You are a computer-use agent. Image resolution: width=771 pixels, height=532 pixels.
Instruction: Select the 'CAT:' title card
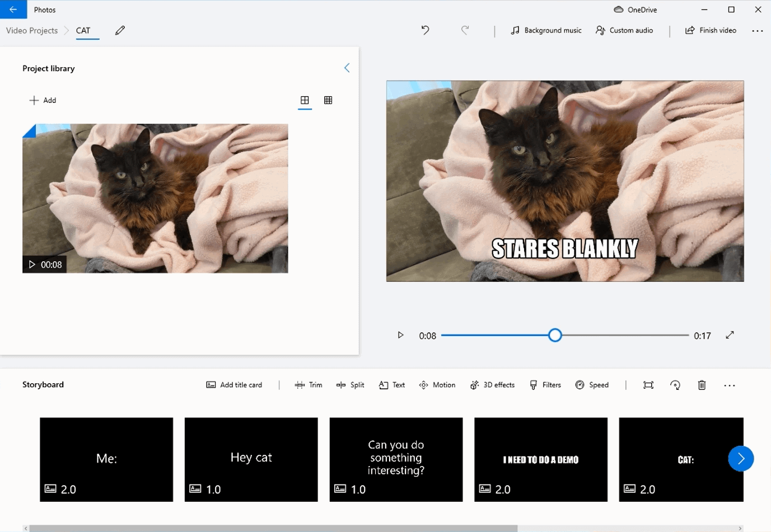click(681, 459)
